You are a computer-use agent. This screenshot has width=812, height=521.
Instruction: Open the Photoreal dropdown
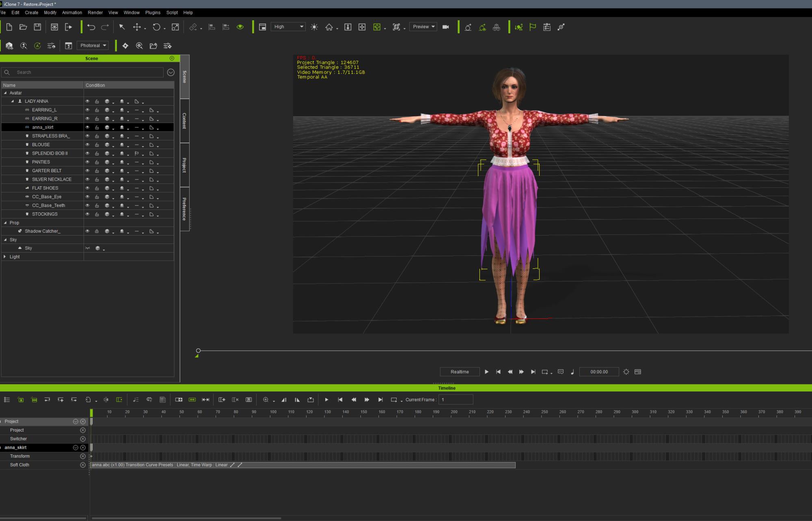[93, 45]
